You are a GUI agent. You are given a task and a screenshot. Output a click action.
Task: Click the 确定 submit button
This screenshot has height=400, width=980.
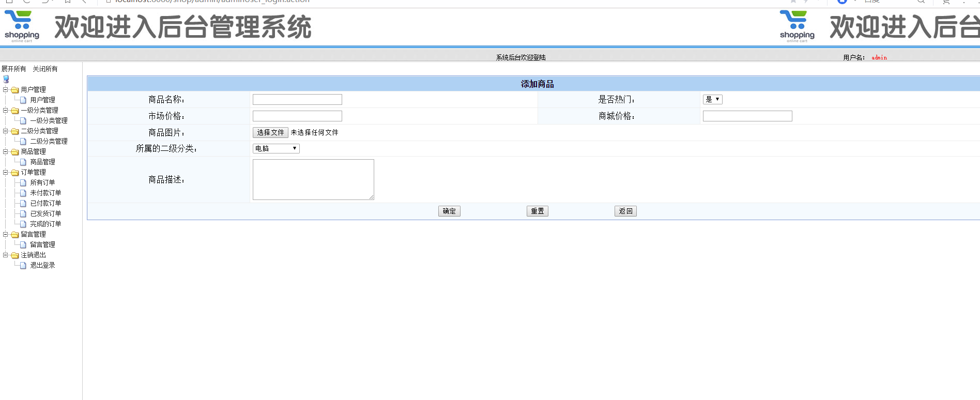point(449,211)
